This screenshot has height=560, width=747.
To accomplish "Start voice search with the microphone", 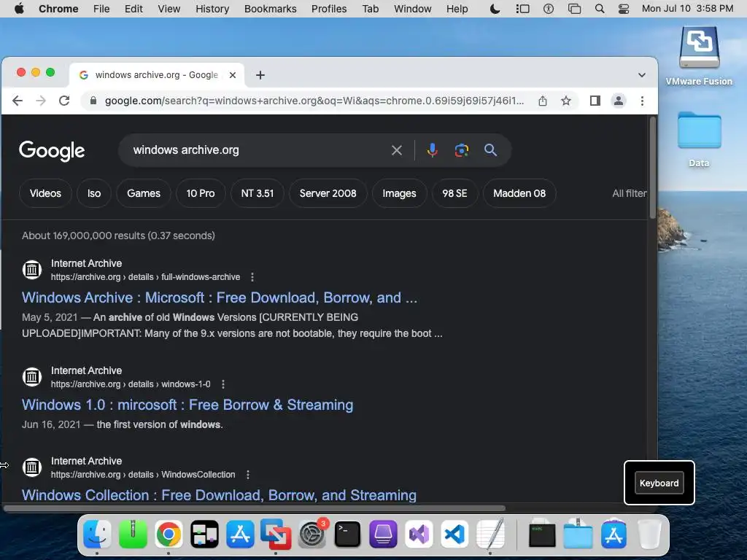I will click(432, 150).
